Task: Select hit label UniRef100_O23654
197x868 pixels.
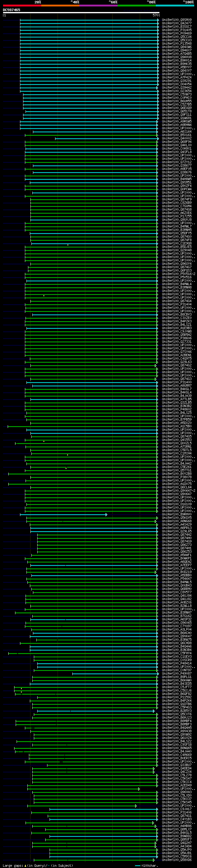Action: [x=177, y=91]
